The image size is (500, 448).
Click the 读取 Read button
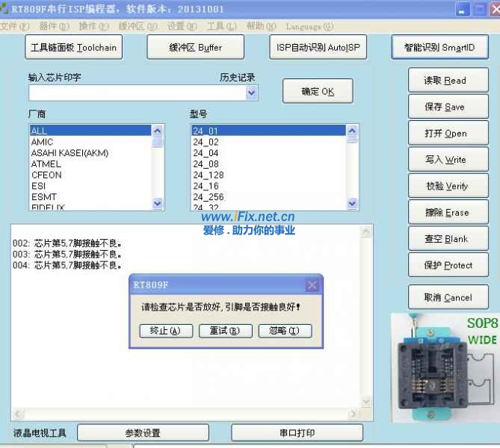click(x=448, y=81)
